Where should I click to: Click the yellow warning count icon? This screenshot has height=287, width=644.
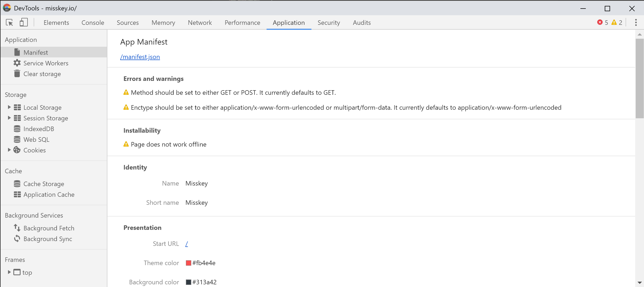coord(614,22)
